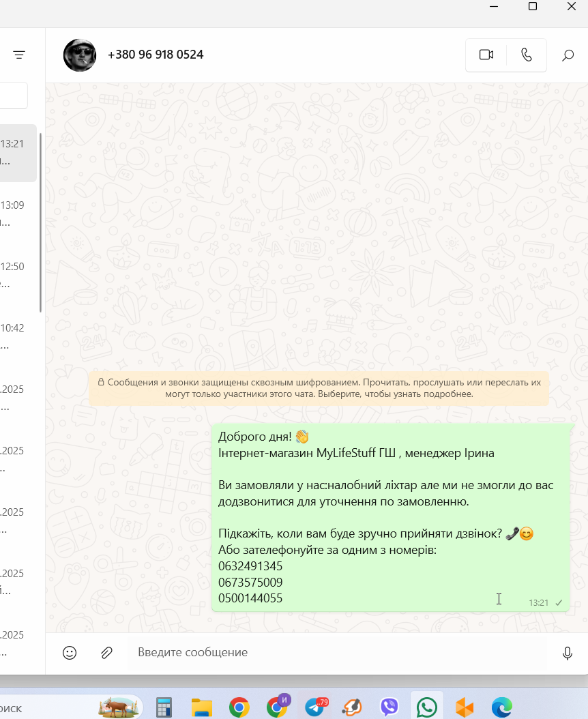Screen dimensions: 588x719
Task: Open contact profile picture
Action: tap(80, 55)
